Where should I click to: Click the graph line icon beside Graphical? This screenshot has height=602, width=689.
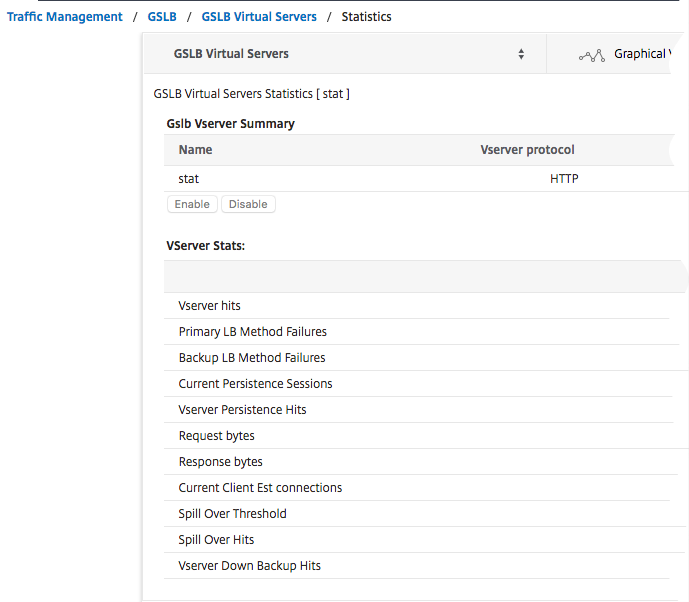click(591, 55)
